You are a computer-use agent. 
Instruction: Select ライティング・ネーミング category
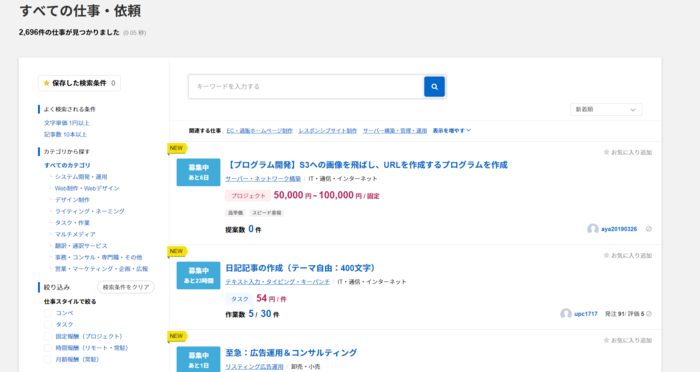coord(90,211)
